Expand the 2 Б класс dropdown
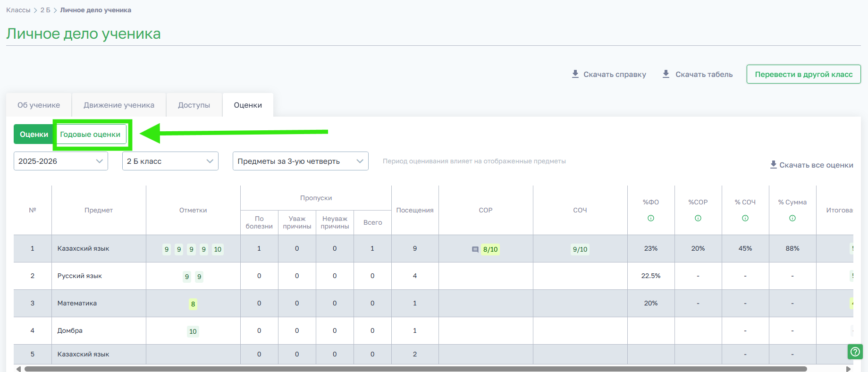 170,161
